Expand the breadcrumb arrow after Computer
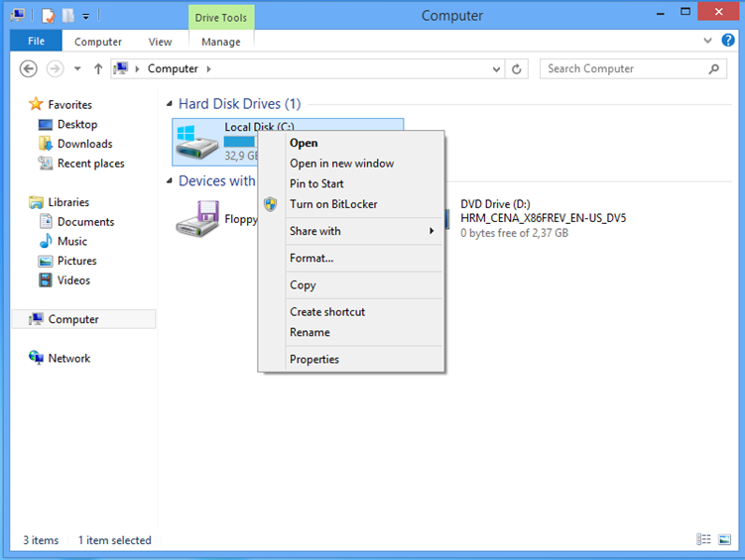 point(208,69)
